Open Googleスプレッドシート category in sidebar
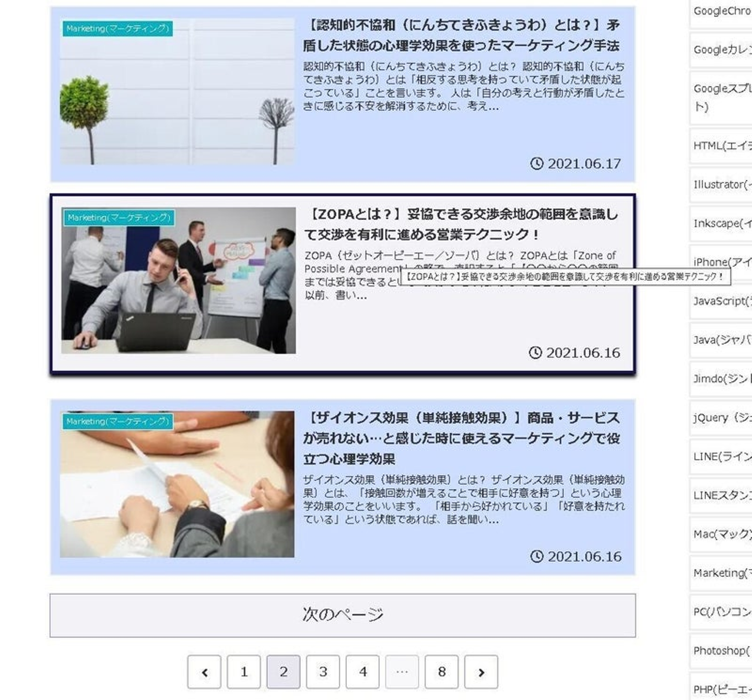The height and width of the screenshot is (700, 752). [721, 98]
